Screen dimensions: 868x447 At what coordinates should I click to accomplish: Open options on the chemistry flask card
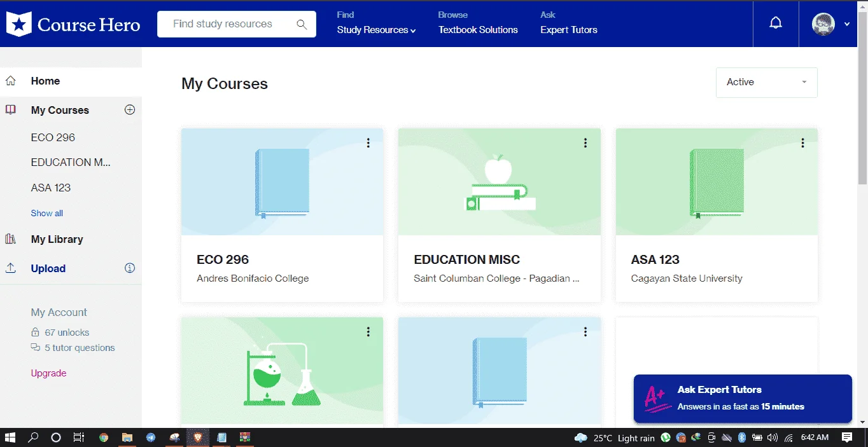(368, 331)
